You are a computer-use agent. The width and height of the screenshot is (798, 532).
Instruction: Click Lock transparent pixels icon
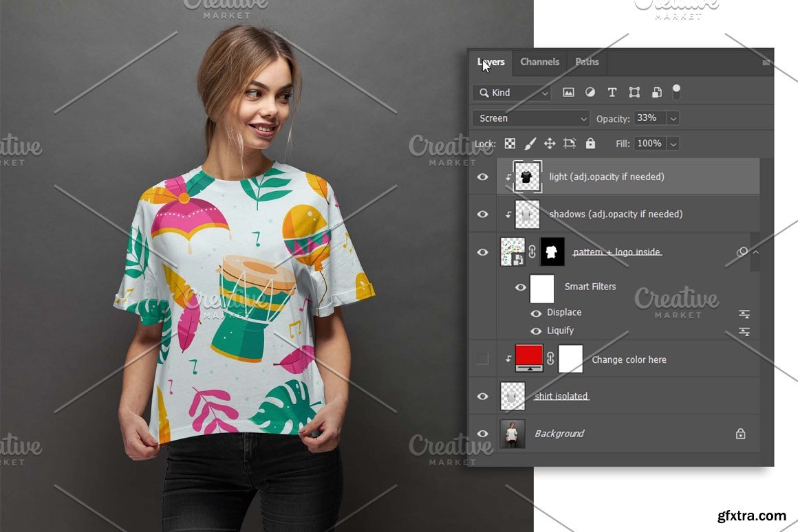tap(510, 144)
